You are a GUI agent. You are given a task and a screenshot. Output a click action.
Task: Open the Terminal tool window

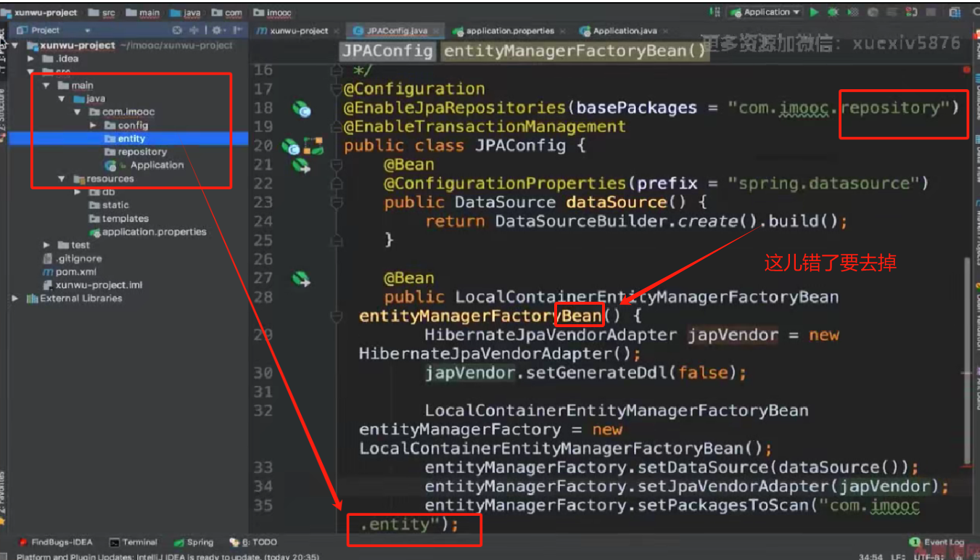(x=133, y=542)
